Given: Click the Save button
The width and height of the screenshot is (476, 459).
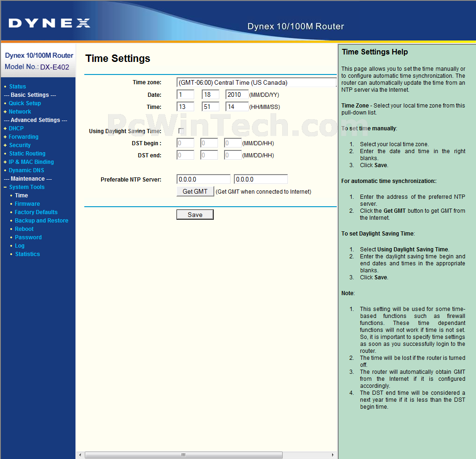Looking at the screenshot, I should click(195, 215).
